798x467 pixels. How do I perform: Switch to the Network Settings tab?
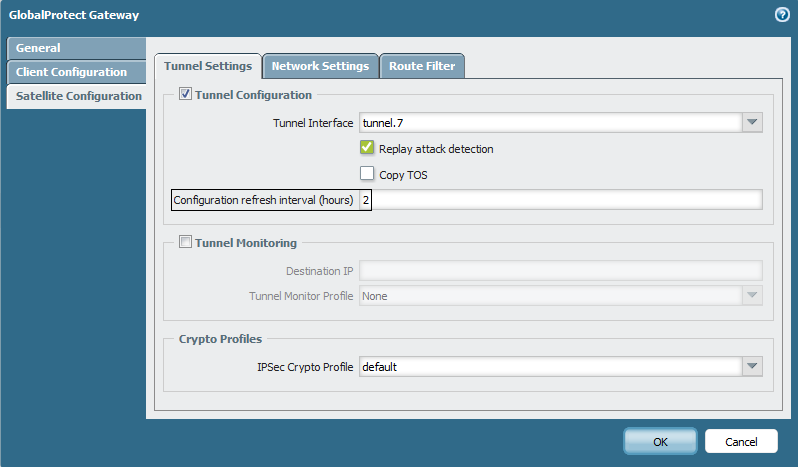point(320,66)
